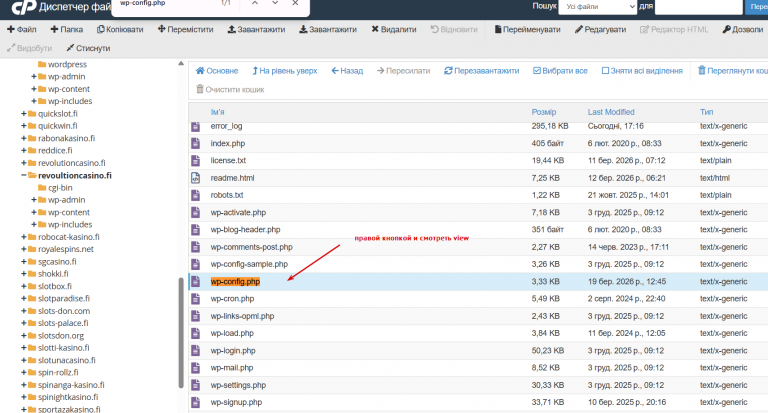This screenshot has height=413, width=768.
Task: Select the index.php file
Action: pos(228,144)
